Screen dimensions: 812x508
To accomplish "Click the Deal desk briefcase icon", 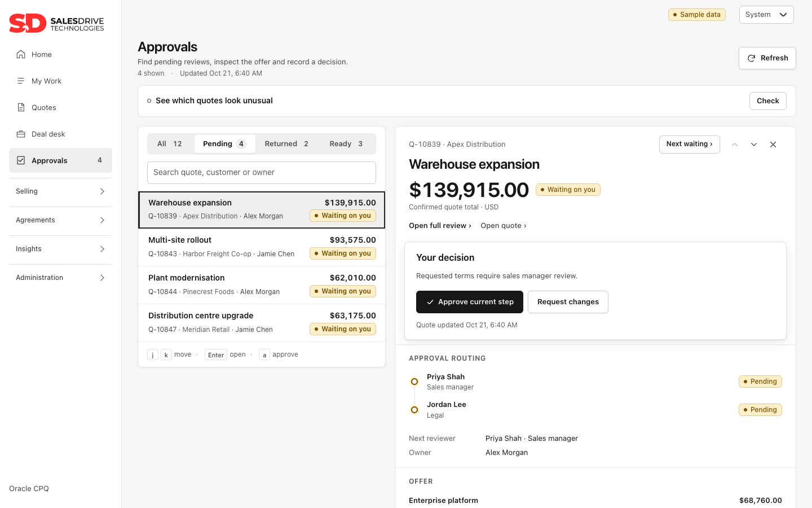I will pyautogui.click(x=21, y=134).
